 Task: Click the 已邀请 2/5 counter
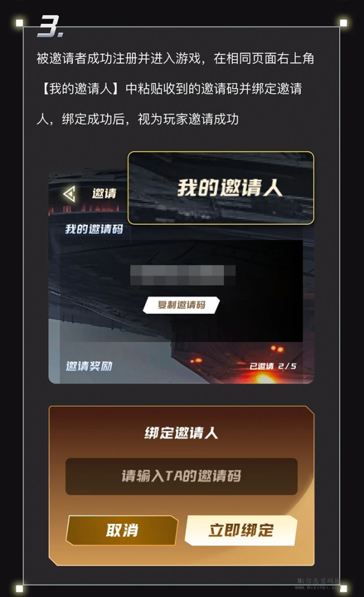coord(273,366)
